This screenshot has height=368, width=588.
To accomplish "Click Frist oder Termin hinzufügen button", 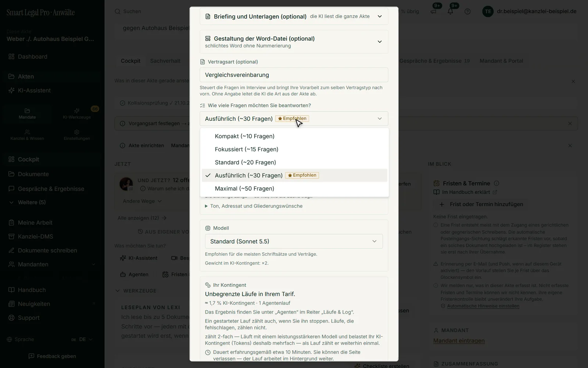I will pyautogui.click(x=481, y=204).
